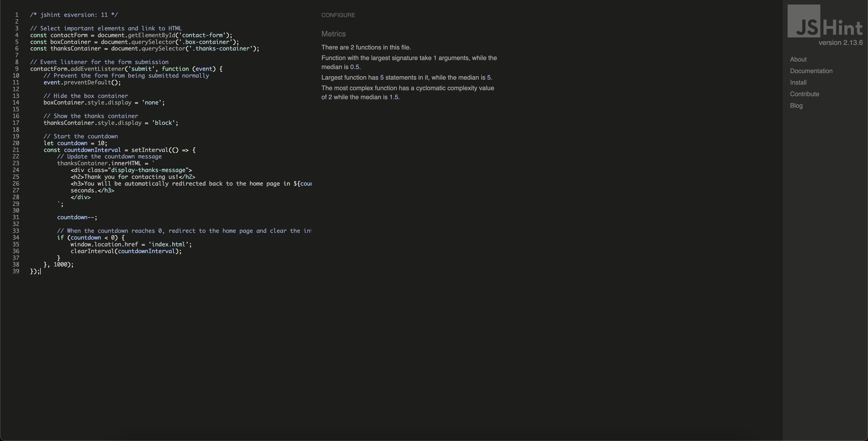Click the 'When the countdown reaches 0' comment
The width and height of the screenshot is (868, 441).
[184, 231]
